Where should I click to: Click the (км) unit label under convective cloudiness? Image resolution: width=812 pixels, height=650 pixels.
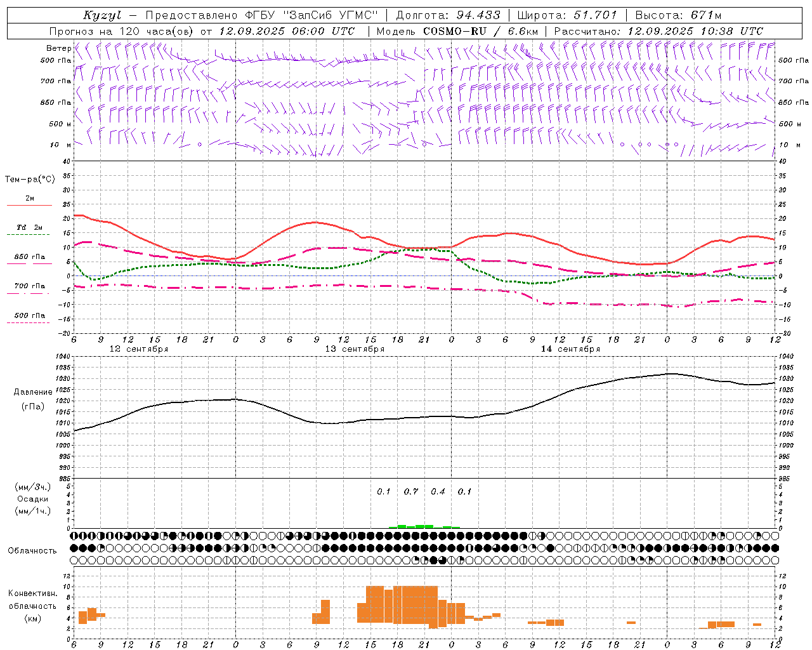[32, 618]
